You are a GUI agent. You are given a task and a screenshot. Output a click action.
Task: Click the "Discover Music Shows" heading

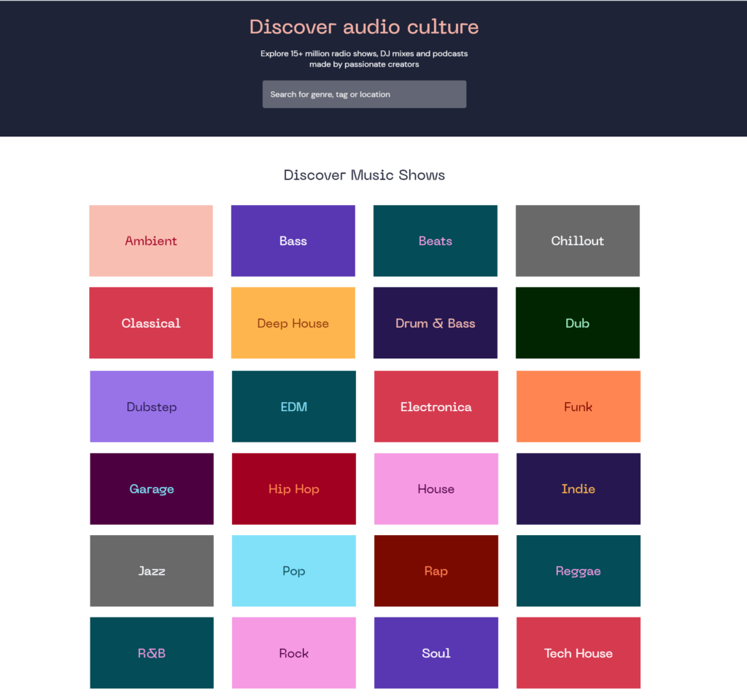(x=364, y=175)
